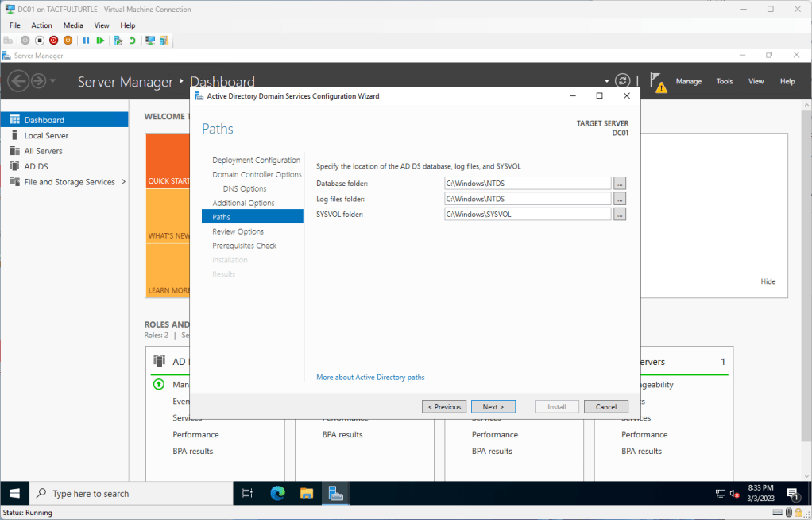Open More about Active Directory paths link

(x=370, y=377)
